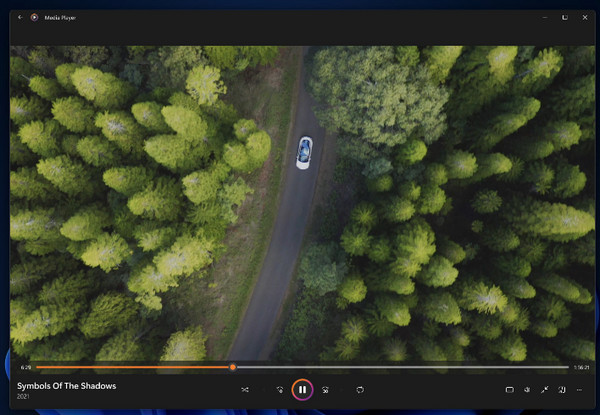Open the subtitles and captions menu
Screen dimensions: 600x415
click(509, 390)
